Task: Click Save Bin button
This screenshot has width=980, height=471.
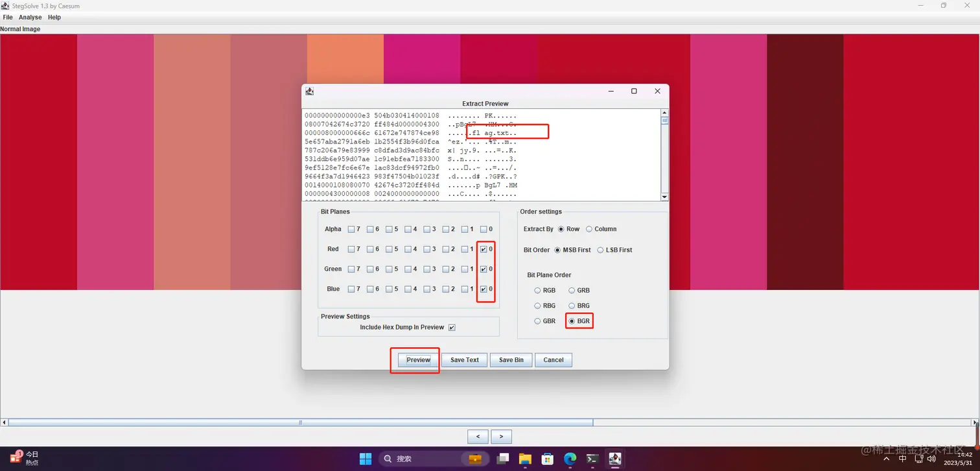Action: click(511, 360)
